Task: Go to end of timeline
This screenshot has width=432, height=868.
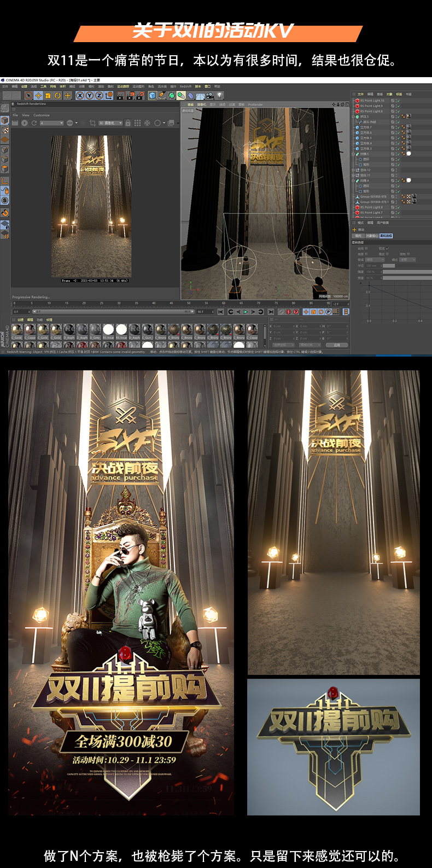Action: (x=270, y=312)
